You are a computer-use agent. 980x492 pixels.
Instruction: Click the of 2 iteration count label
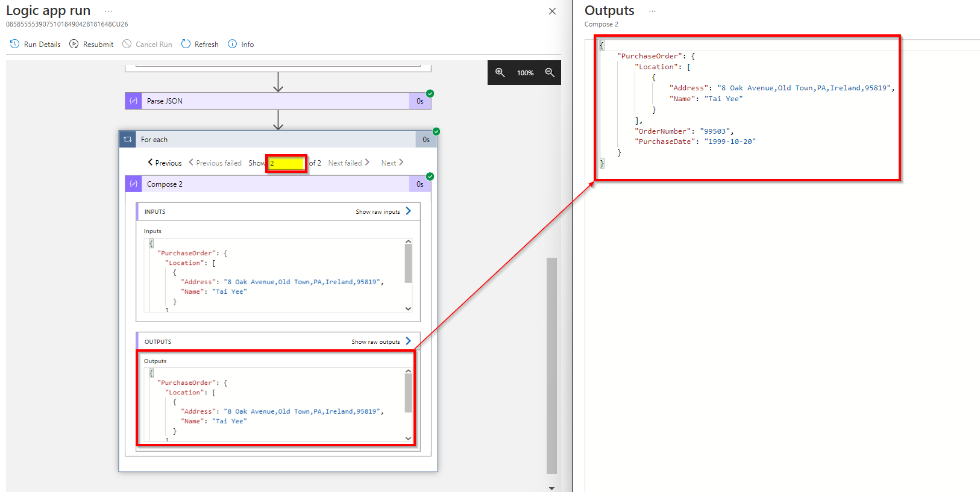point(315,163)
